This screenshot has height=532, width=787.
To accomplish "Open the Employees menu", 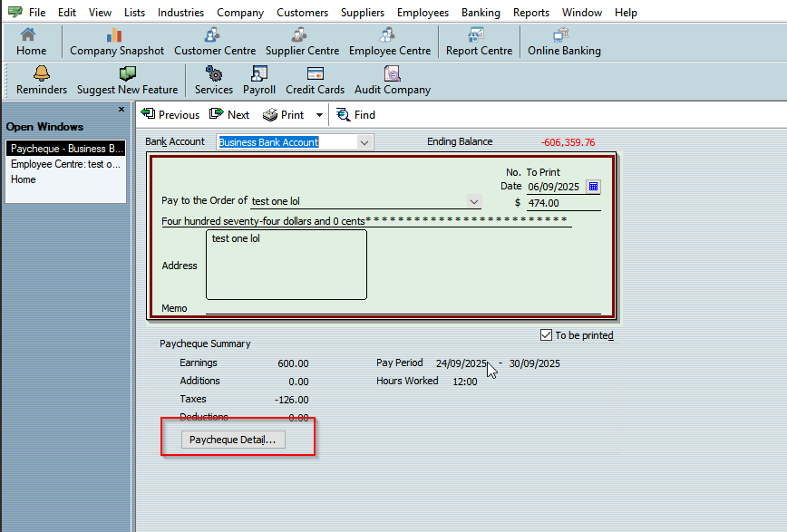I will coord(423,12).
